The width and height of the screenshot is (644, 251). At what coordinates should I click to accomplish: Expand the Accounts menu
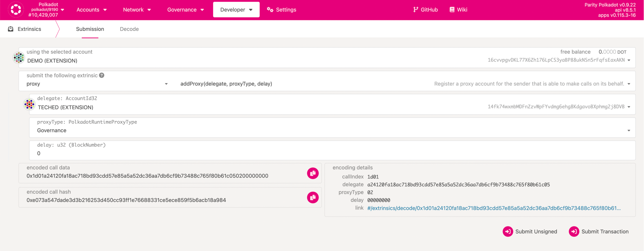click(x=91, y=10)
